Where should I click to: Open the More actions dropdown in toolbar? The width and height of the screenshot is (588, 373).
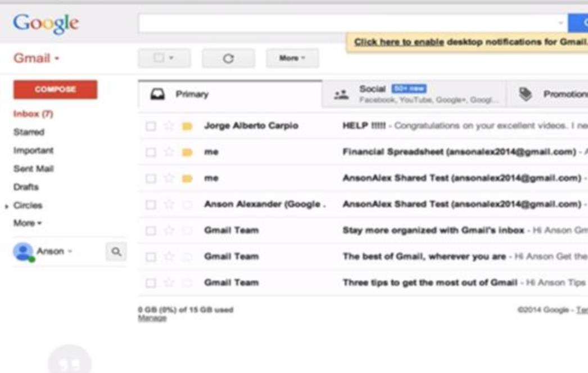(292, 58)
